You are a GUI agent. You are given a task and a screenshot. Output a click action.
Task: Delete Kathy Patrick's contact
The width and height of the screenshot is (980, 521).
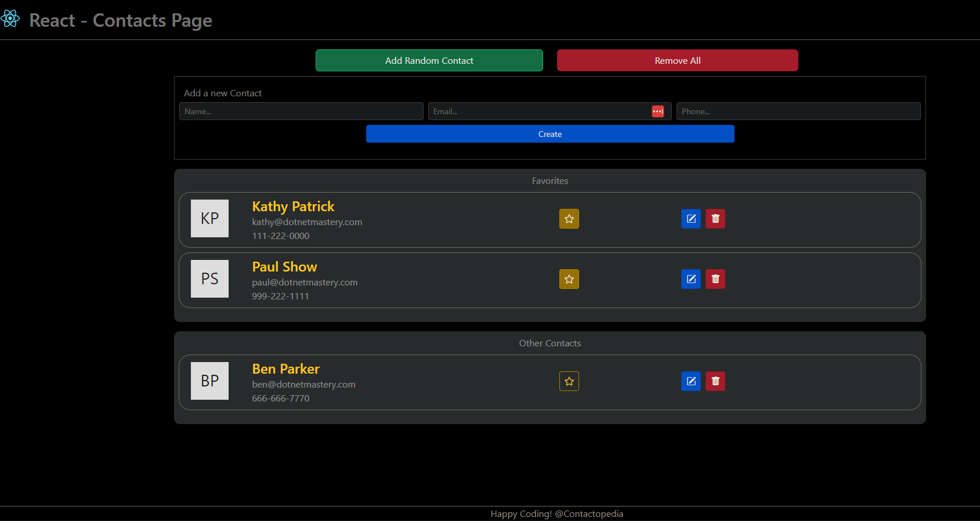[x=715, y=219]
